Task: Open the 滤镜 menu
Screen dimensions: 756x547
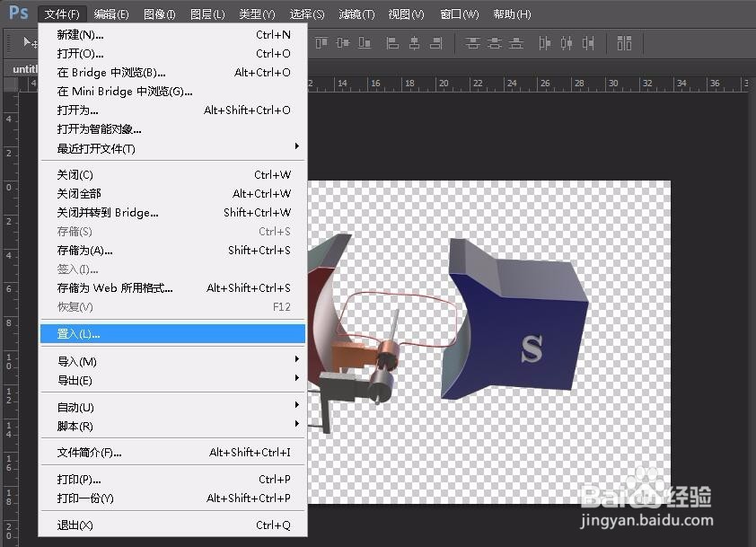Action: [x=356, y=13]
